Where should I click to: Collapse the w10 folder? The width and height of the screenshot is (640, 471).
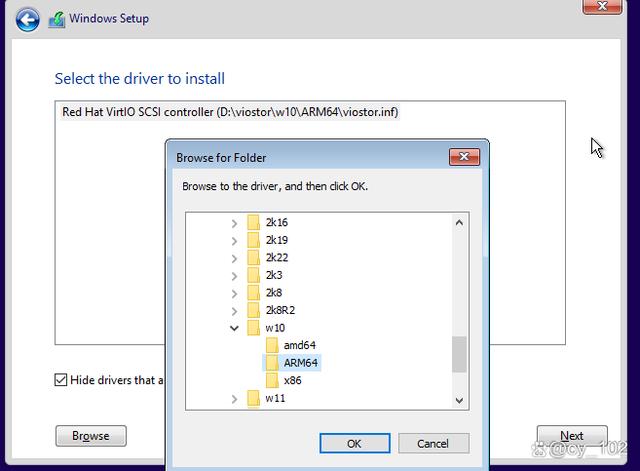click(x=234, y=328)
